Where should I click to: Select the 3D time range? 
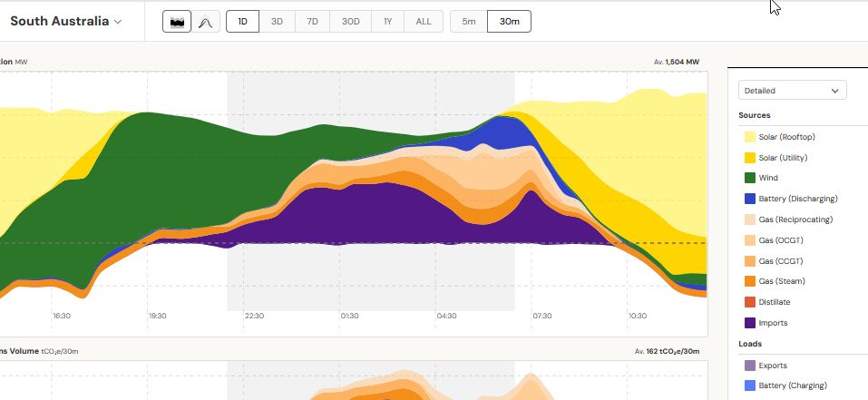[277, 22]
